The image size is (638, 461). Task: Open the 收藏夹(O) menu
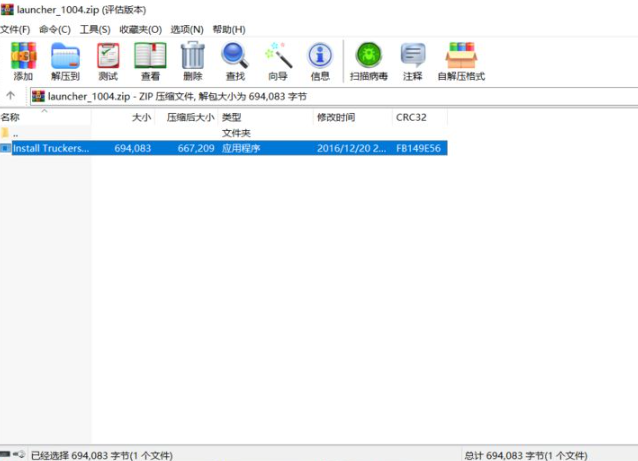click(140, 29)
